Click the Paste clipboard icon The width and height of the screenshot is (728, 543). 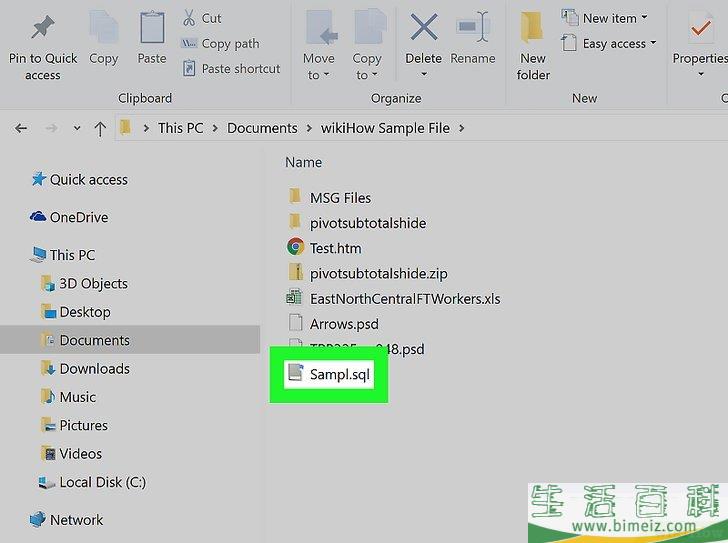pos(152,28)
